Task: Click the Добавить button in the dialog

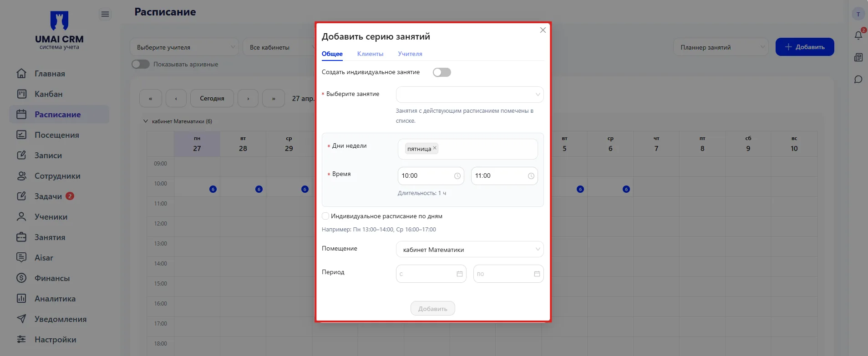Action: click(x=433, y=308)
